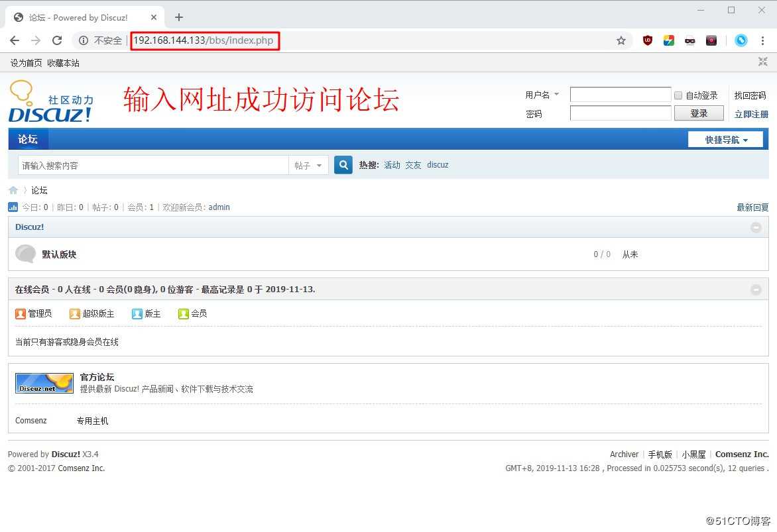
Task: Open a new browser tab
Action: click(179, 17)
